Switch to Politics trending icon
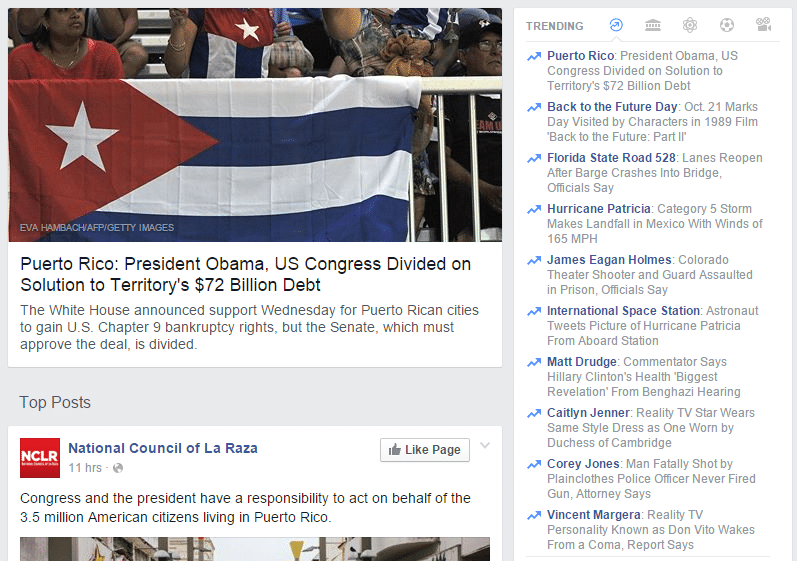 point(653,25)
